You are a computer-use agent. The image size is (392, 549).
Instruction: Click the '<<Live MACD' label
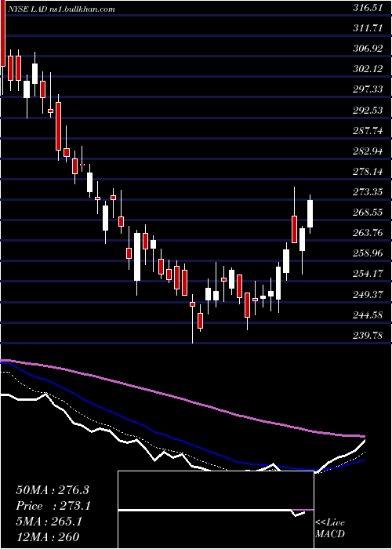pyautogui.click(x=330, y=529)
